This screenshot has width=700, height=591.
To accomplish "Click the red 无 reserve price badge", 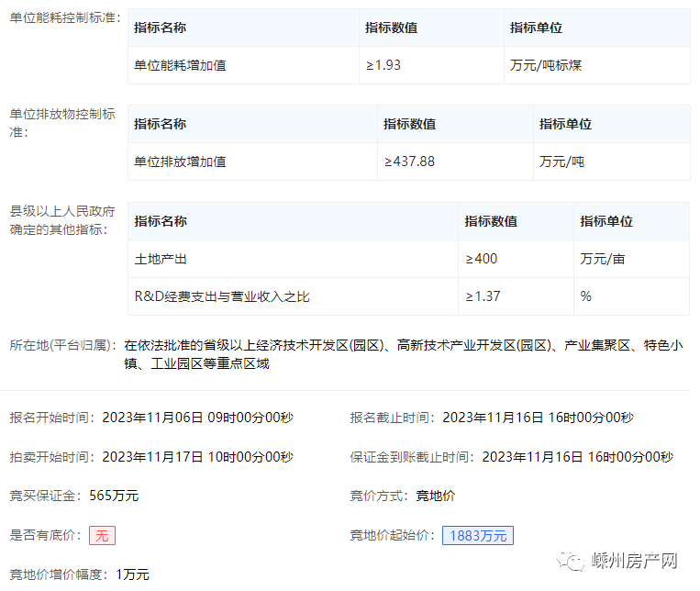I will pos(102,535).
